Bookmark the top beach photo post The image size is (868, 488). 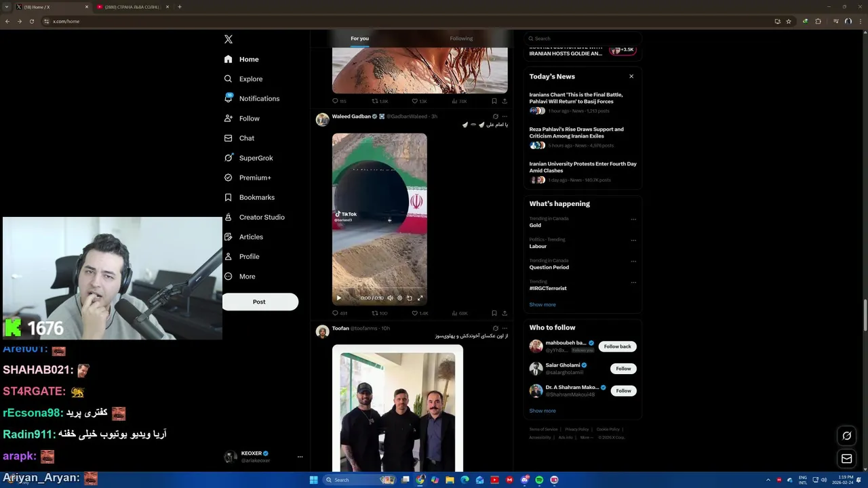point(494,101)
